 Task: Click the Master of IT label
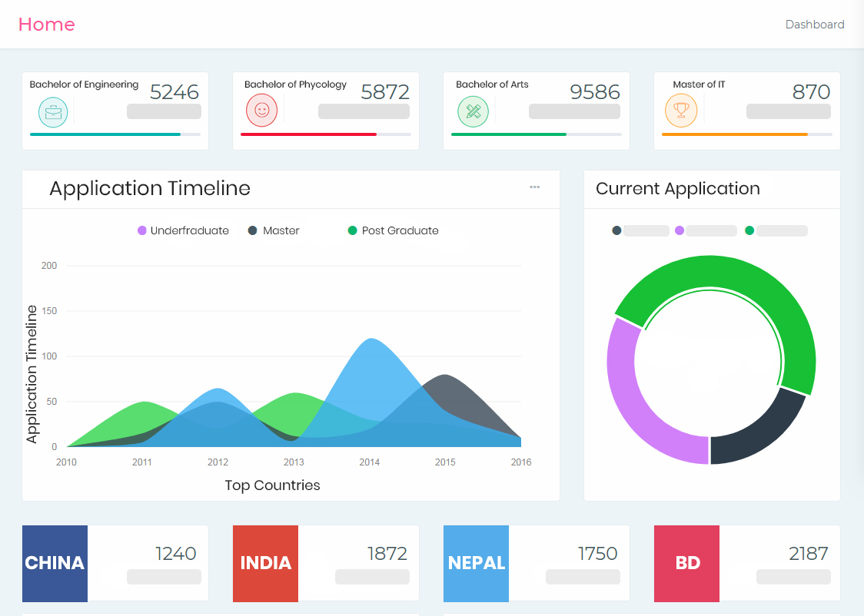click(699, 84)
